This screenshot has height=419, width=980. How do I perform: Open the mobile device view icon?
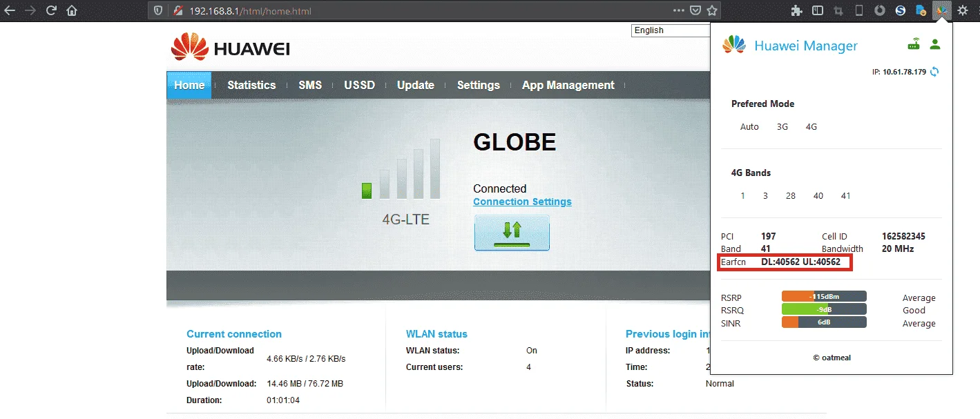859,10
